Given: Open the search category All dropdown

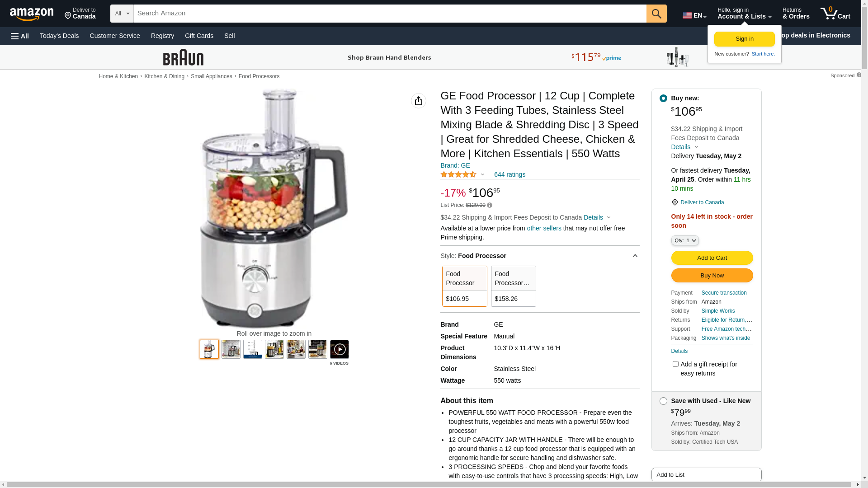Looking at the screenshot, I should [122, 14].
